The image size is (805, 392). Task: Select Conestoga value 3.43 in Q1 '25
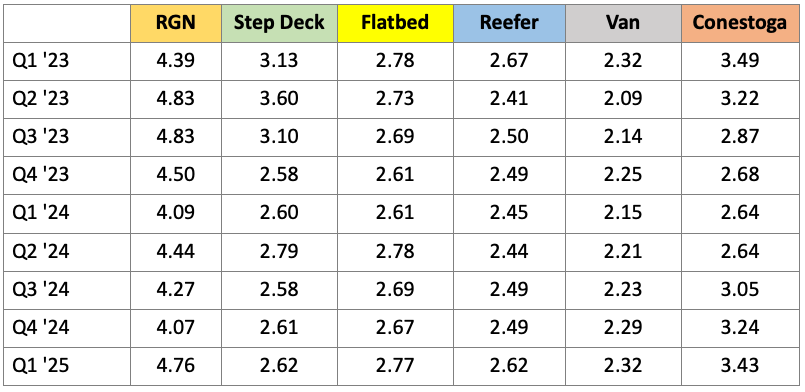click(x=739, y=366)
